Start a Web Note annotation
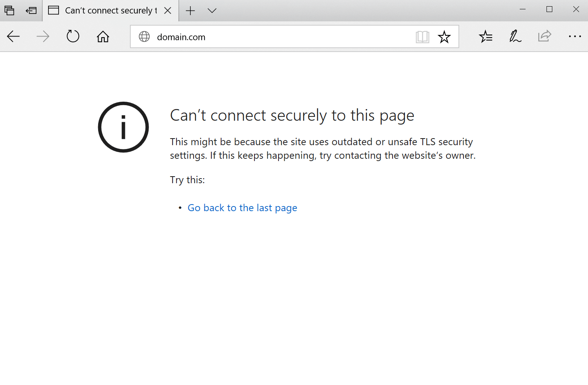 coord(515,36)
